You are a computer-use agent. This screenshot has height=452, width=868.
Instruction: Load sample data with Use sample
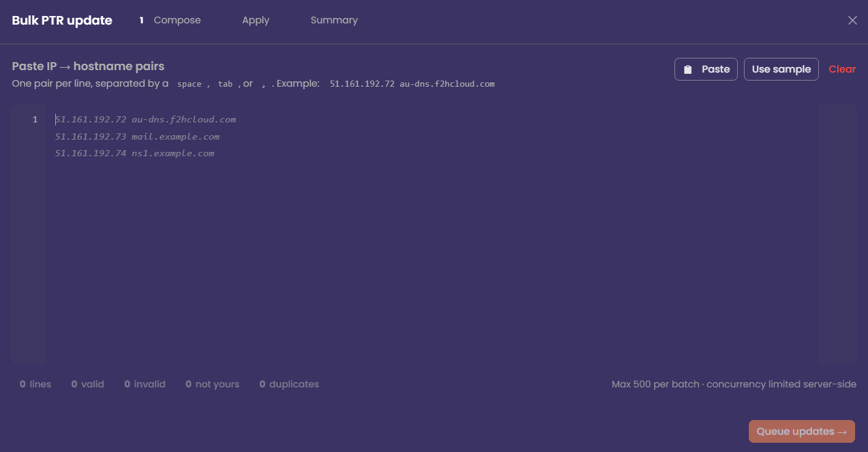[x=781, y=69]
